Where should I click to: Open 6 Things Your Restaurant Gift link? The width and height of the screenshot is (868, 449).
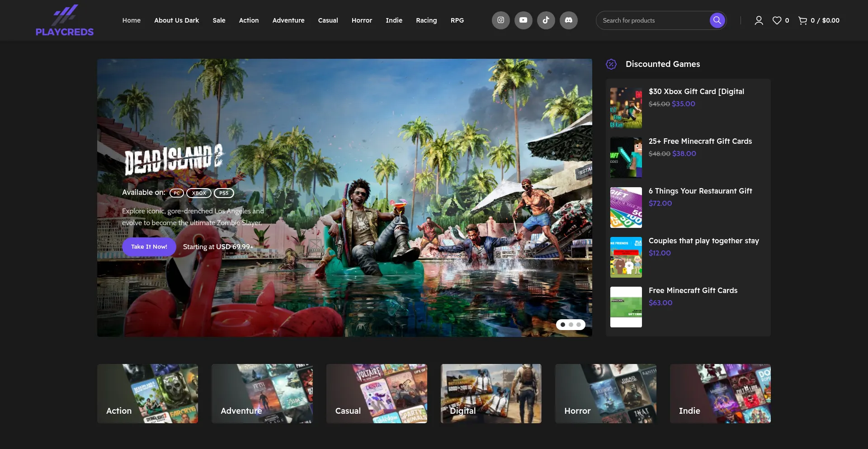coord(700,191)
